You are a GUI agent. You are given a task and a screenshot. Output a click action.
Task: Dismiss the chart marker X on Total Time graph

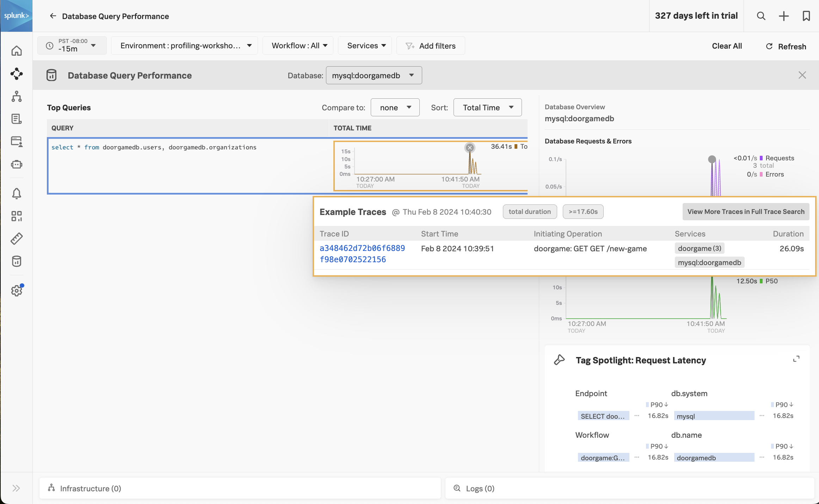pos(470,148)
